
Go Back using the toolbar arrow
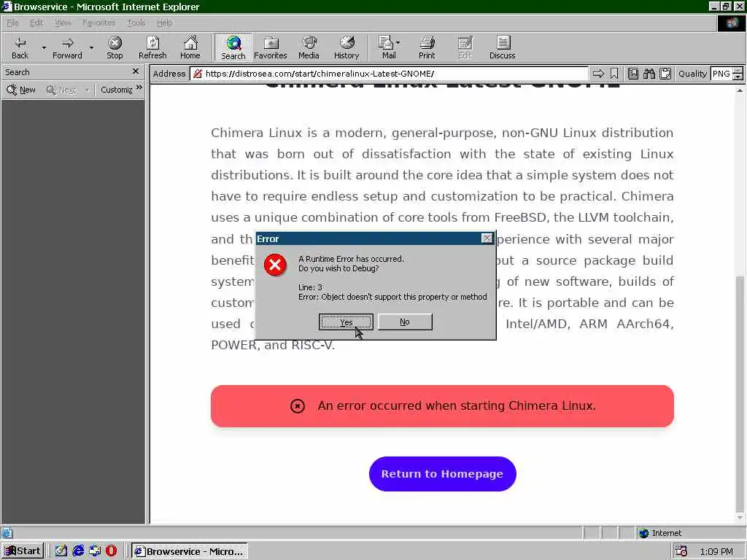tap(20, 47)
